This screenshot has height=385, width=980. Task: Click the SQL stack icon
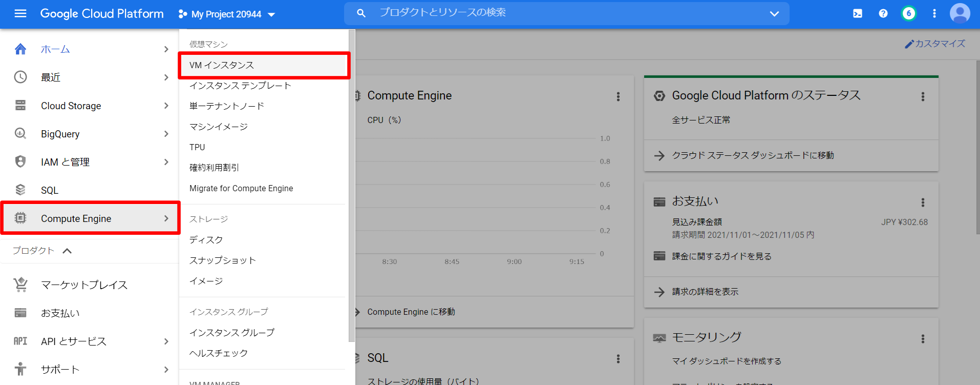coord(20,190)
